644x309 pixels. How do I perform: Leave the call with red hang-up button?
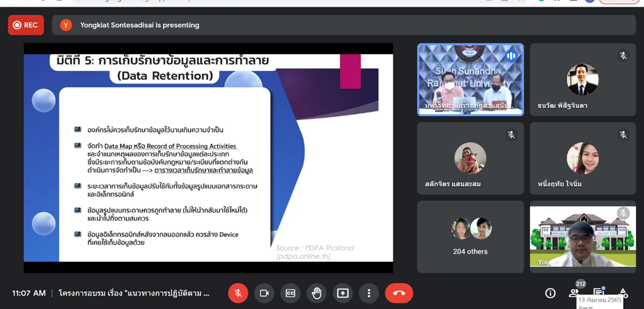399,293
